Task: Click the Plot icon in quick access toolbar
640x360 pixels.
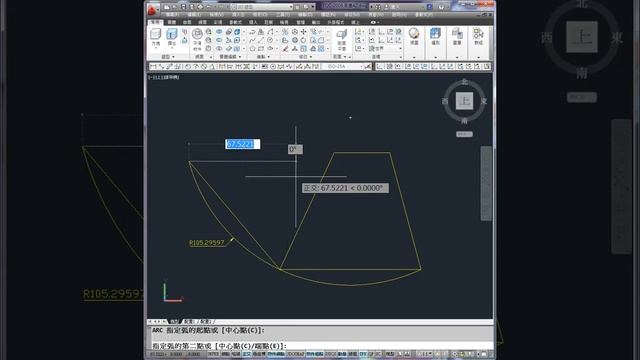Action: coord(200,7)
